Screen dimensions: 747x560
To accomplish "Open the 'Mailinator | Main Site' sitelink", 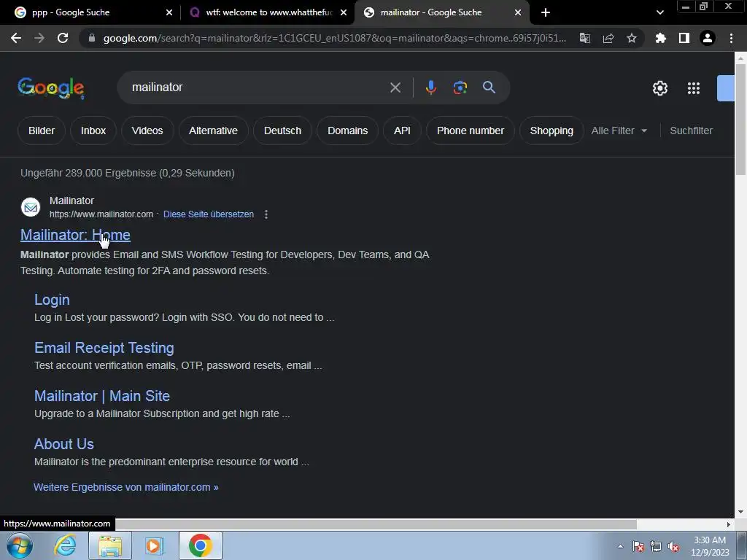I will pos(102,396).
